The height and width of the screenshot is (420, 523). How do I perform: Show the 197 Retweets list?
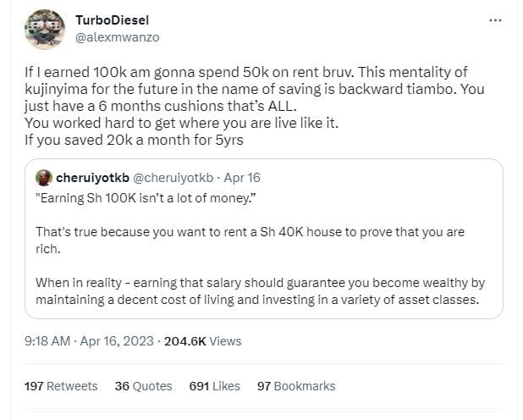point(61,386)
